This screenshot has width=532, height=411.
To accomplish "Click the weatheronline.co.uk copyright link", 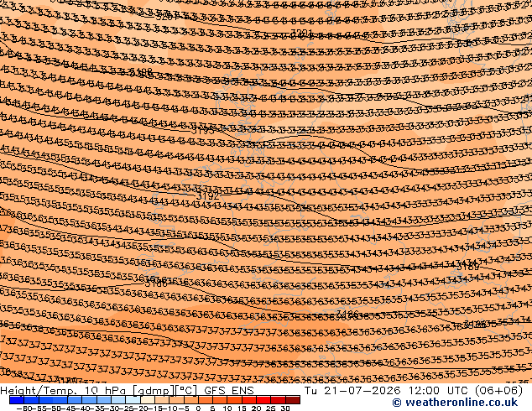I will [x=455, y=403].
